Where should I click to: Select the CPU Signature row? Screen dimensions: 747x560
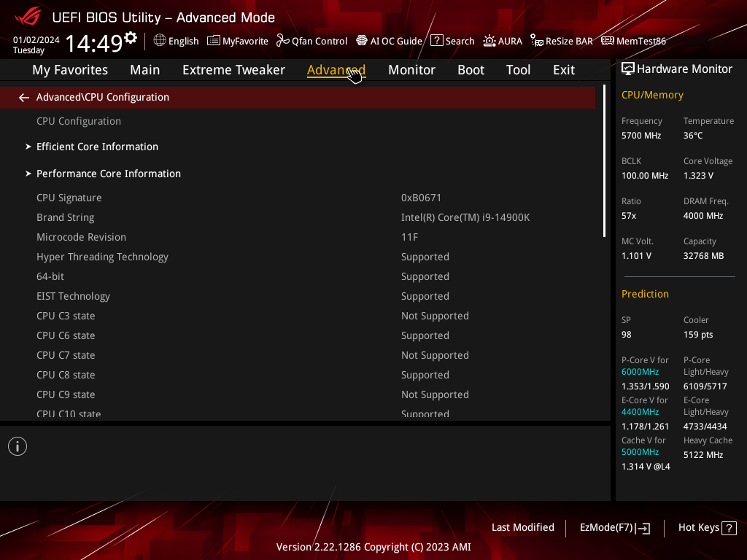pos(298,198)
